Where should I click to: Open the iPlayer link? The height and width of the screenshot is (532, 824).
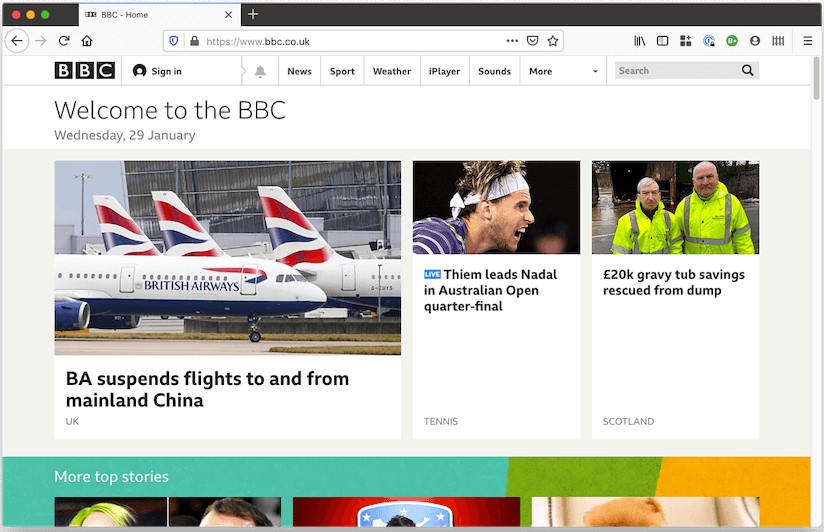(445, 71)
